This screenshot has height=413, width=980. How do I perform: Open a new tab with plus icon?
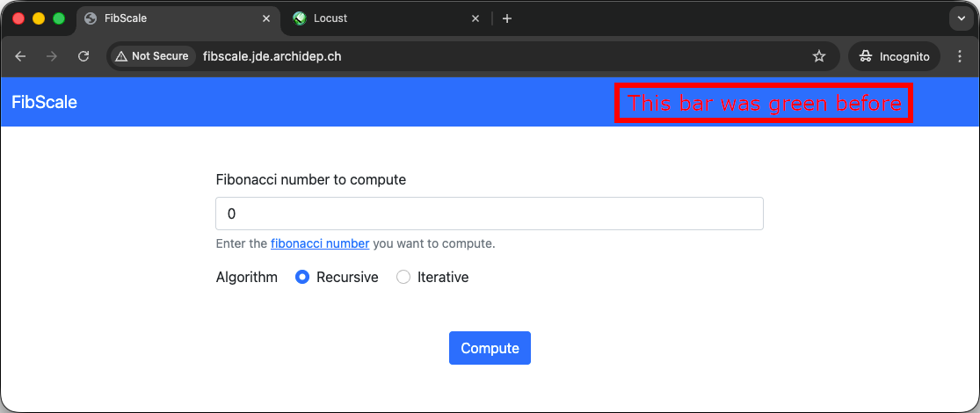[507, 18]
